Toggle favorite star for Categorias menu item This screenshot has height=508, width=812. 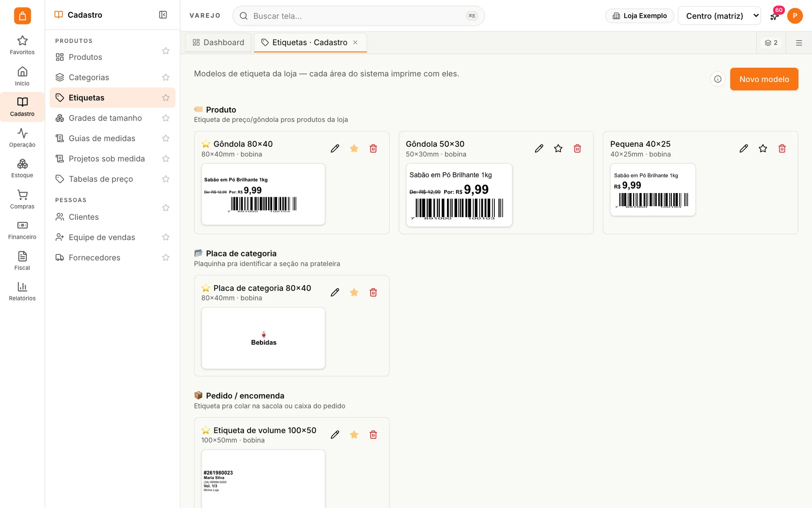pyautogui.click(x=166, y=77)
